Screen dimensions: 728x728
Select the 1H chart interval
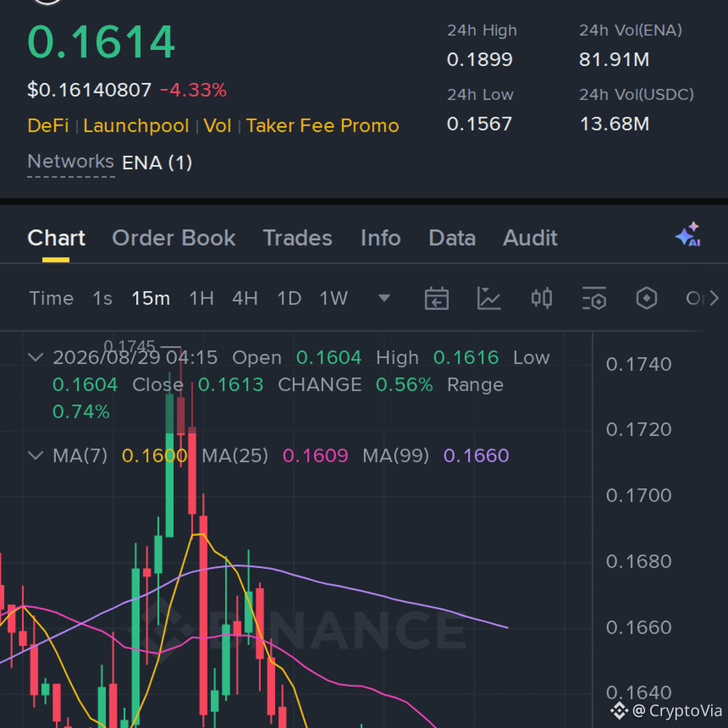point(202,298)
